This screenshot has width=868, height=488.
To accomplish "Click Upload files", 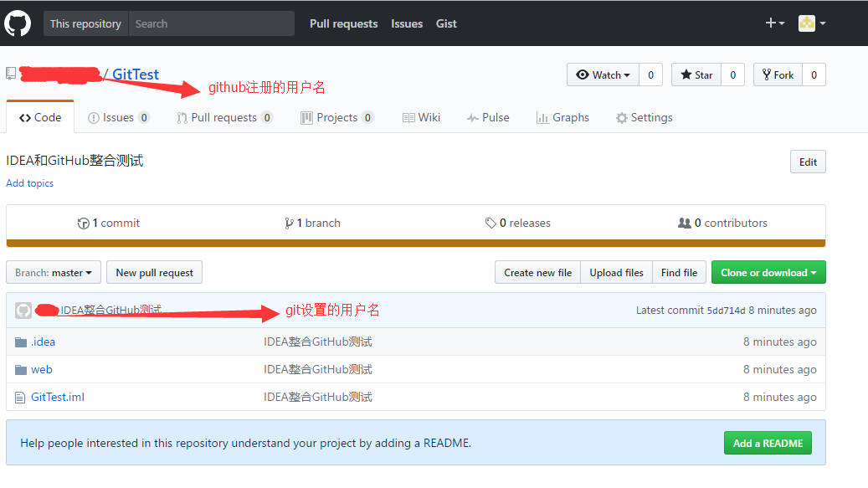I will tap(616, 272).
